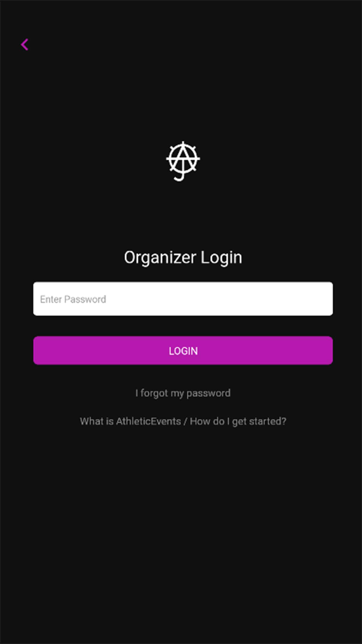
Task: Submit credentials with LOGIN button
Action: 183,350
